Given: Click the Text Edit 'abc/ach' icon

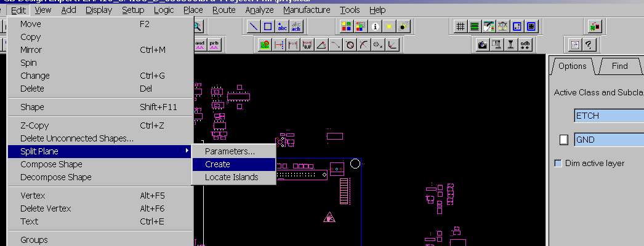Looking at the screenshot, I should pos(296,26).
